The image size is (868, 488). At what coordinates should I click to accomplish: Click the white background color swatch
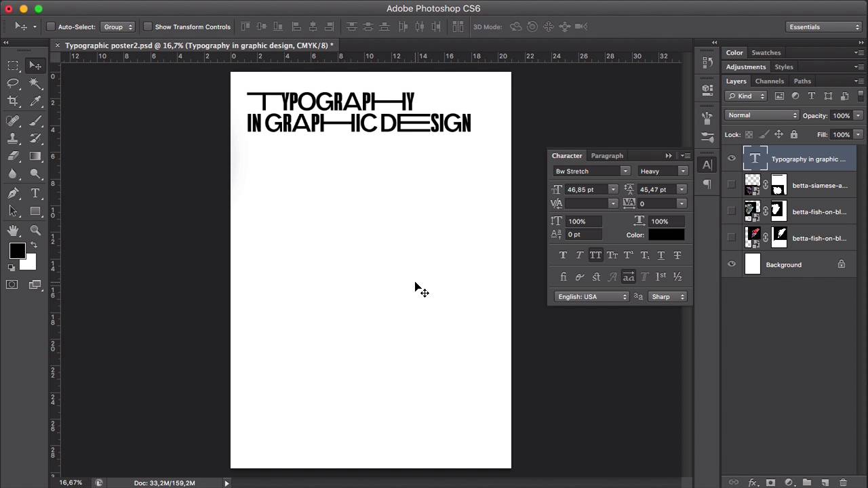click(30, 264)
